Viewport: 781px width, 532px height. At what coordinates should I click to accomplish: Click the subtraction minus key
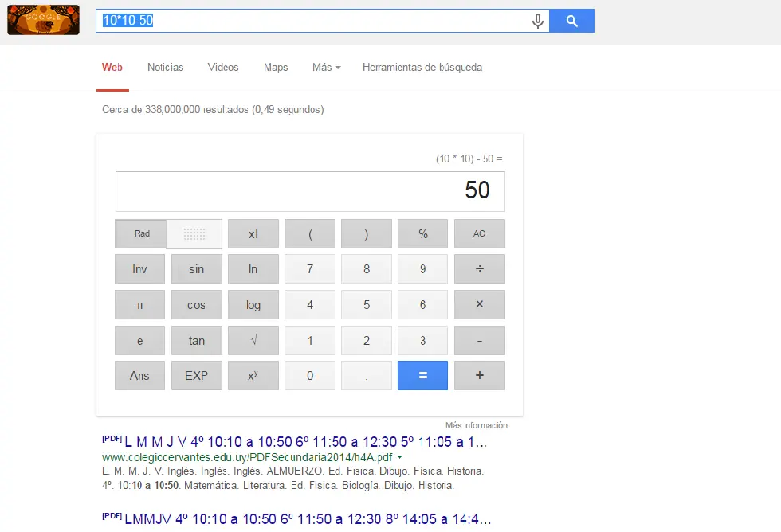coord(480,340)
